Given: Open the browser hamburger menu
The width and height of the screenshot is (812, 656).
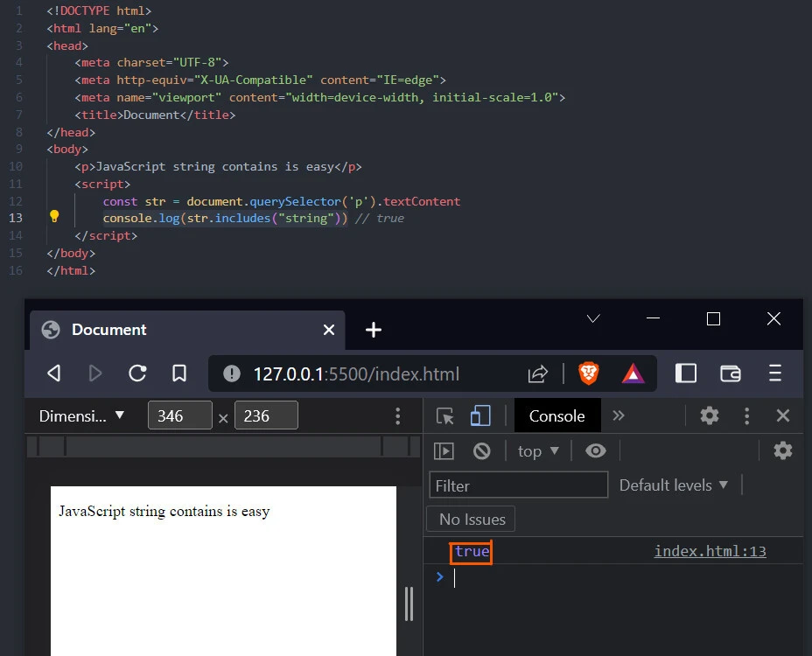Looking at the screenshot, I should [775, 373].
